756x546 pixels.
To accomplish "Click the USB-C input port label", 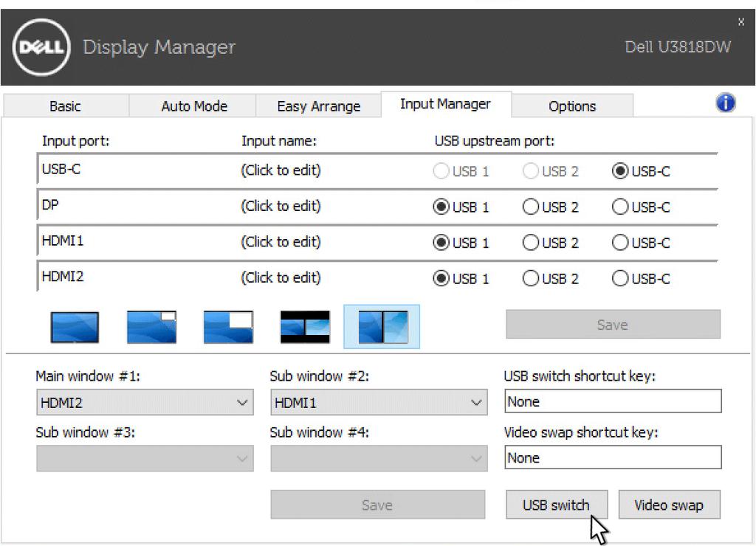I will point(61,169).
